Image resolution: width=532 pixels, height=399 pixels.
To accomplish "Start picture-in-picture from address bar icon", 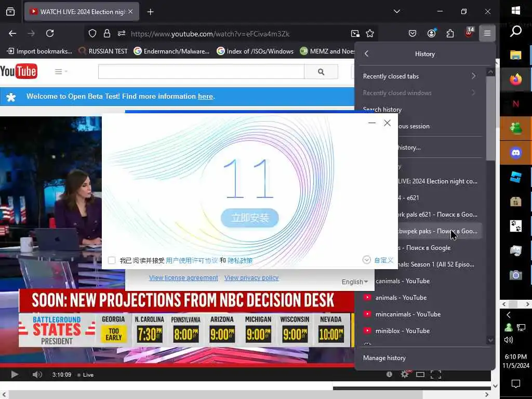I will [x=355, y=33].
